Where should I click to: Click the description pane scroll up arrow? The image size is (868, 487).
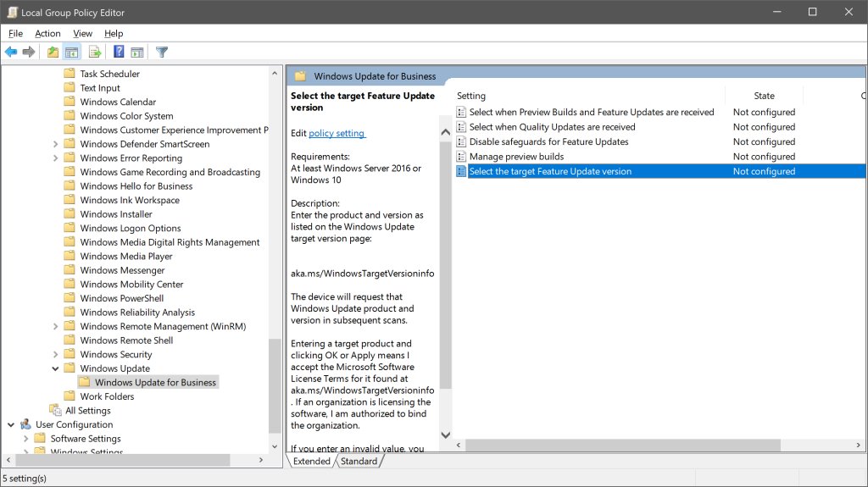tap(446, 132)
